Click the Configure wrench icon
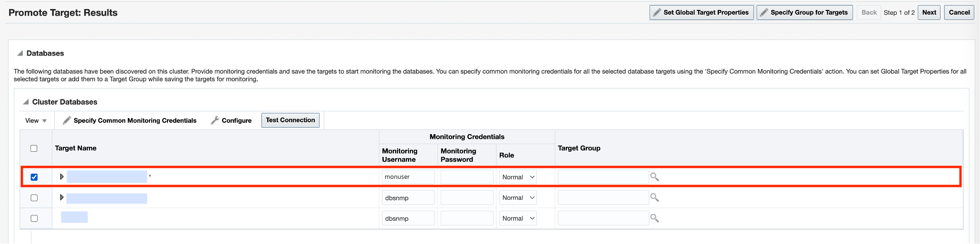The height and width of the screenshot is (244, 980). coord(215,120)
